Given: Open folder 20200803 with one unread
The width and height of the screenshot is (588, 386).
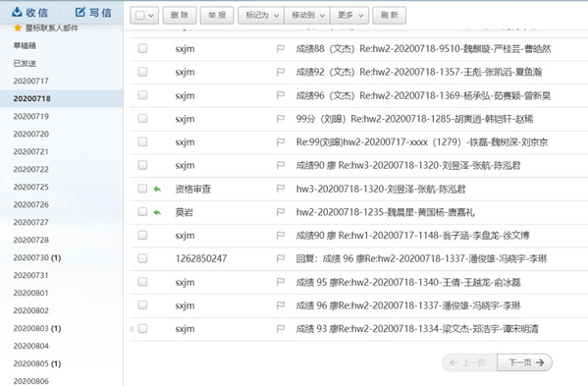Looking at the screenshot, I should pos(37,328).
